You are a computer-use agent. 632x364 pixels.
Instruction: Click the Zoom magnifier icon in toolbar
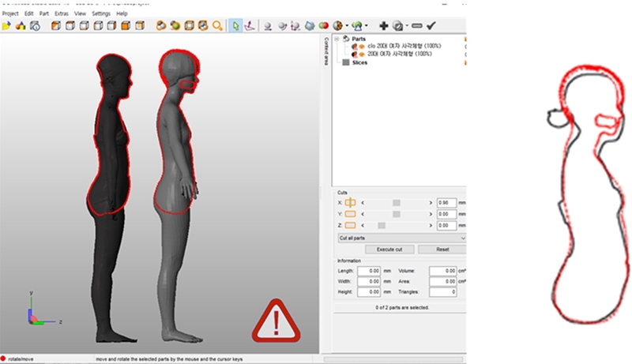(x=217, y=25)
